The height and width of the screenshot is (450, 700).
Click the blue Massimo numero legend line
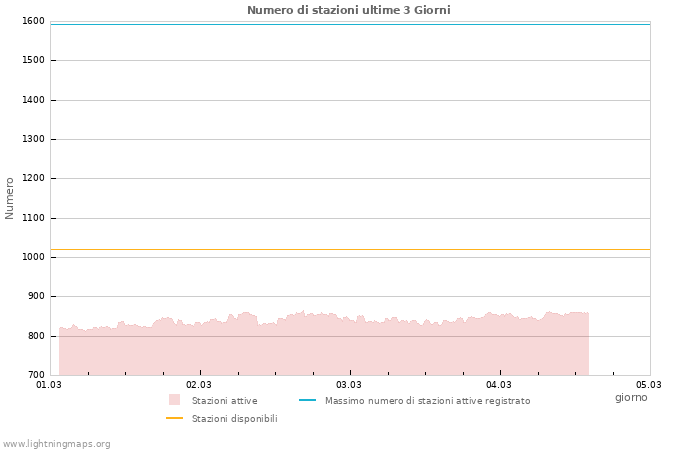pyautogui.click(x=307, y=400)
